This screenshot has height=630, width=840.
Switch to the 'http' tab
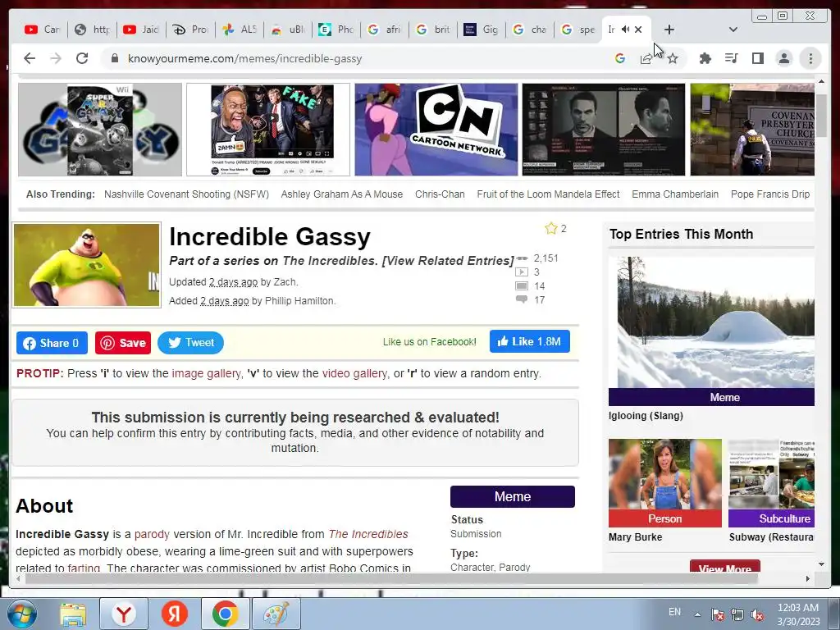coord(92,30)
